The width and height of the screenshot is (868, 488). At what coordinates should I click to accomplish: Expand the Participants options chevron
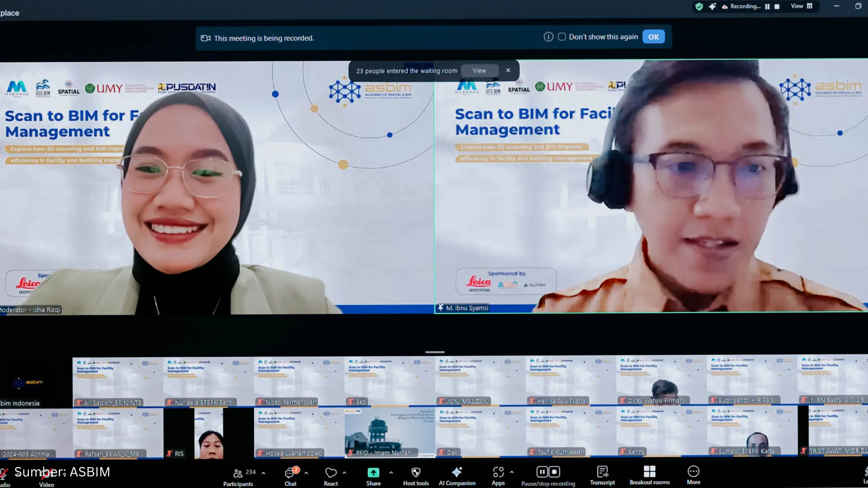coord(263,473)
